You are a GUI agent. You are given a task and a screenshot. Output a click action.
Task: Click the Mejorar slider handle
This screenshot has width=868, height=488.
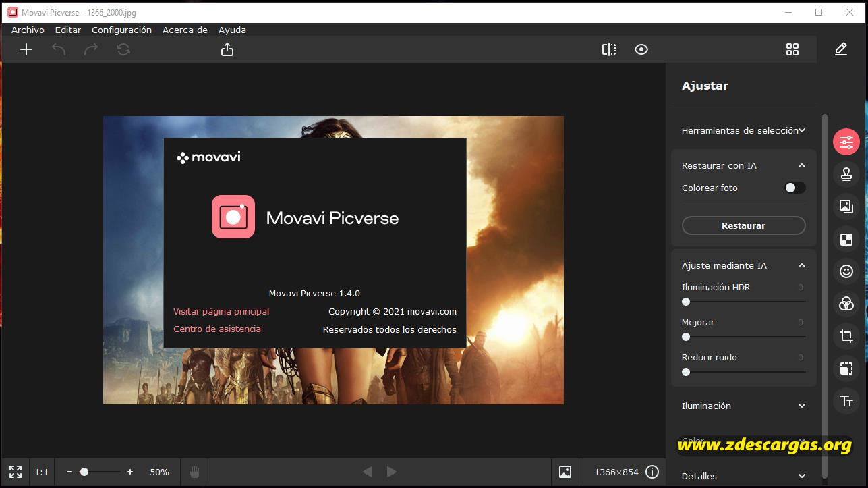(686, 337)
